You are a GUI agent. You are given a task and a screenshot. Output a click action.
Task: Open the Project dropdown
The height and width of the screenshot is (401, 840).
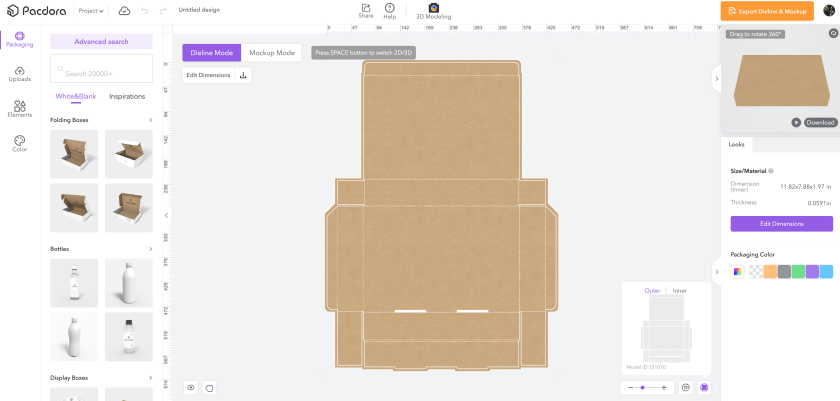coord(91,10)
